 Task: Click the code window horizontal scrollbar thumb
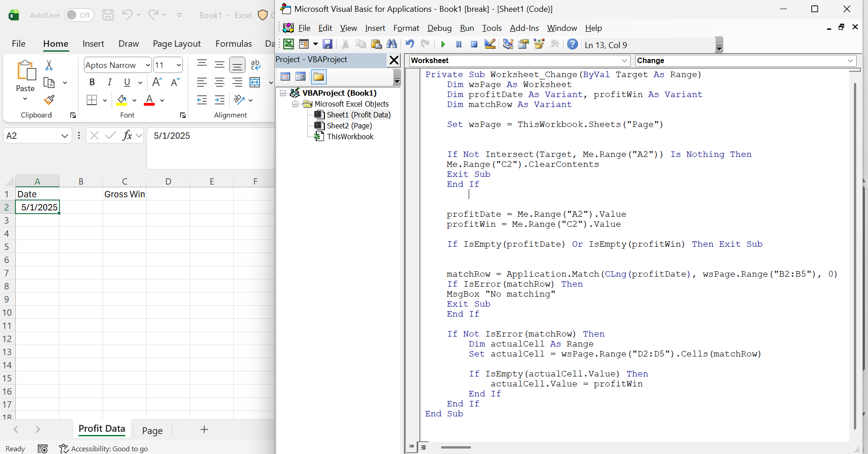456,447
